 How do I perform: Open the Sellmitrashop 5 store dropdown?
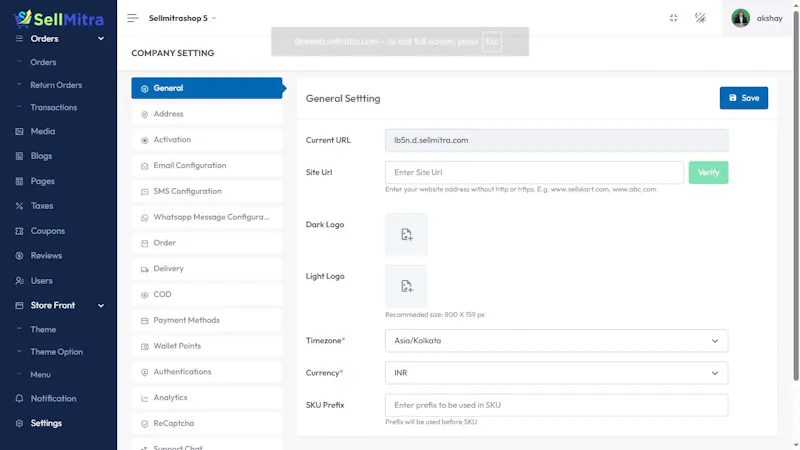pos(183,18)
